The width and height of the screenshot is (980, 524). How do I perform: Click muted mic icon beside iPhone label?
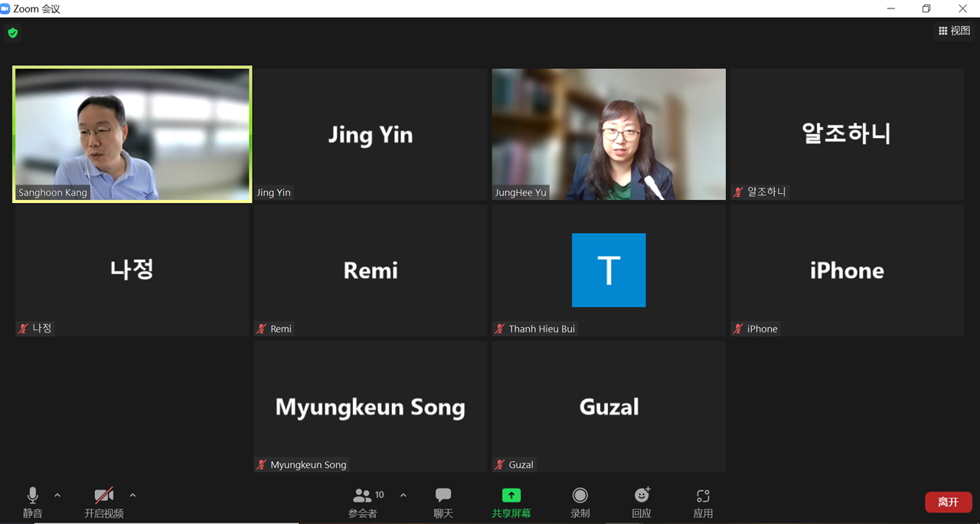738,329
